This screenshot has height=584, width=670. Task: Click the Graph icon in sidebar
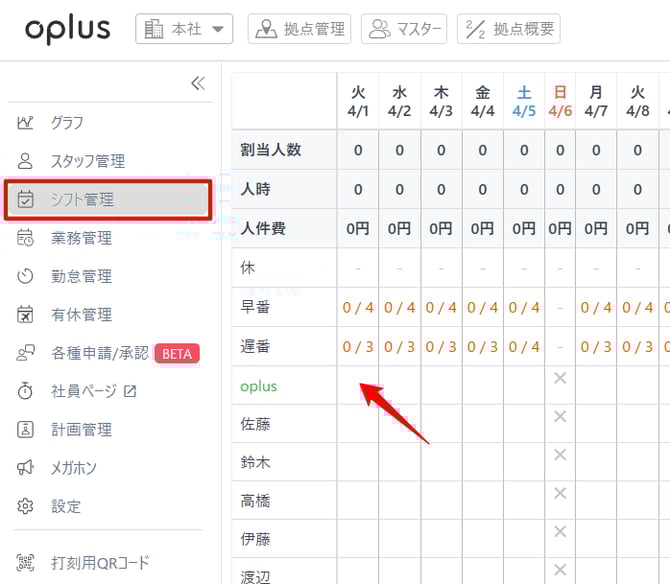(x=26, y=123)
